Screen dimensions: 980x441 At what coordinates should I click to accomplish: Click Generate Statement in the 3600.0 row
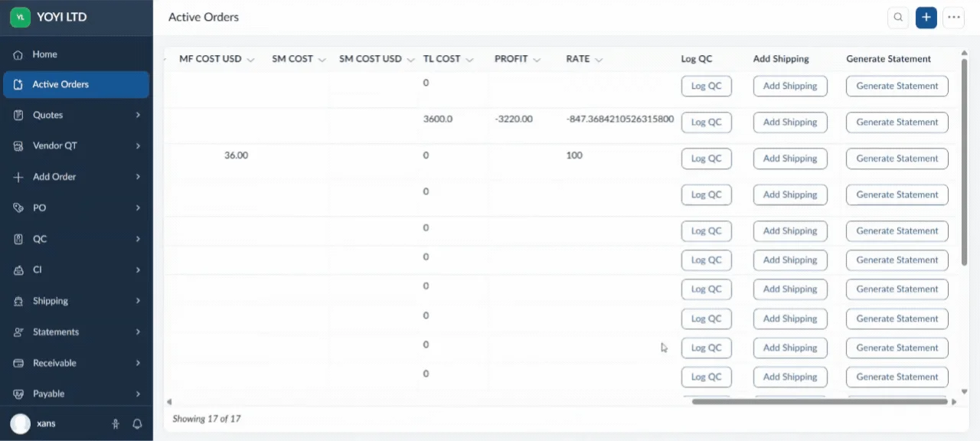(x=897, y=122)
